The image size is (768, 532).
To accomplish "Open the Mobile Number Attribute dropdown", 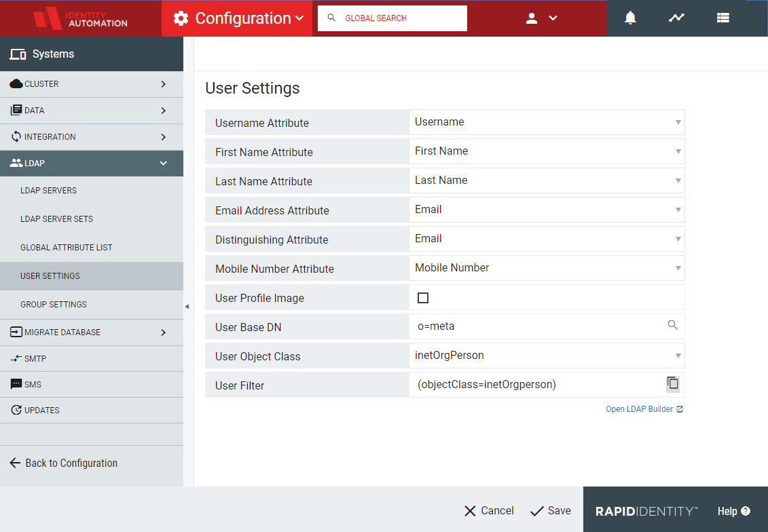I will (547, 268).
